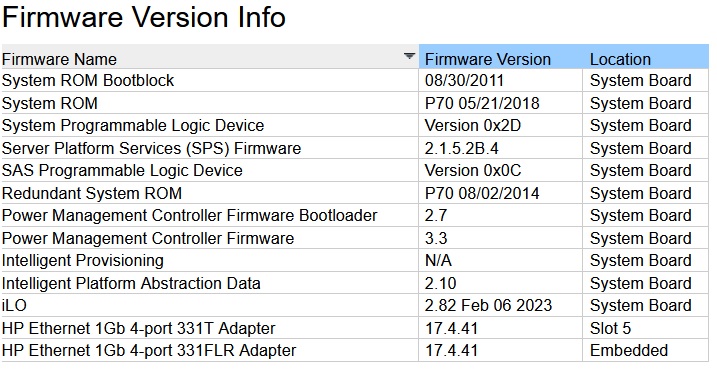Select the System ROM Bootblock row

click(355, 81)
